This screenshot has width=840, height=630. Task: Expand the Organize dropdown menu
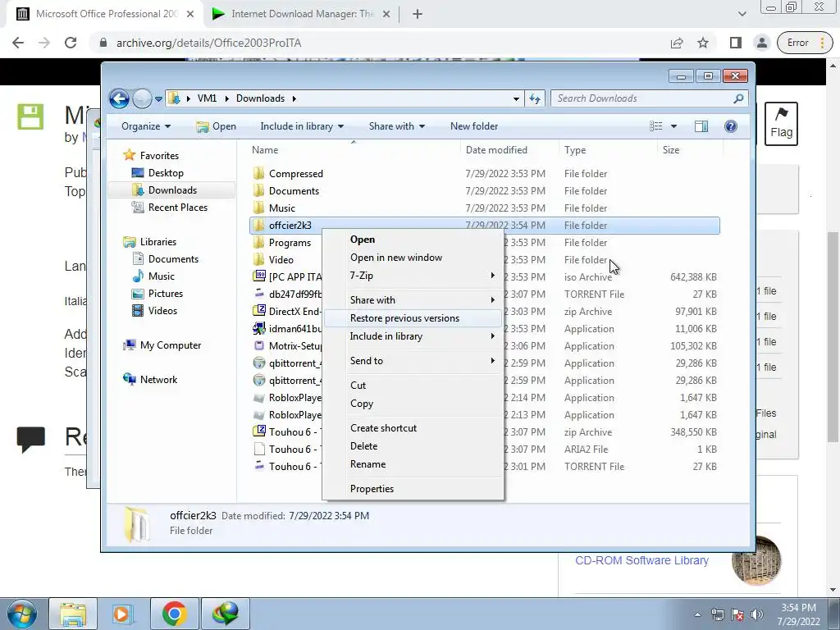(146, 126)
